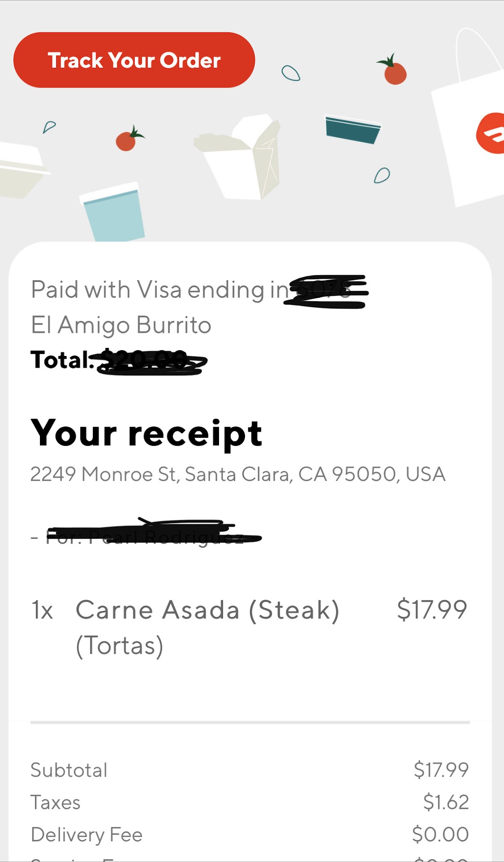Click the $0.00 delivery fee amount
504x862 pixels.
[440, 835]
